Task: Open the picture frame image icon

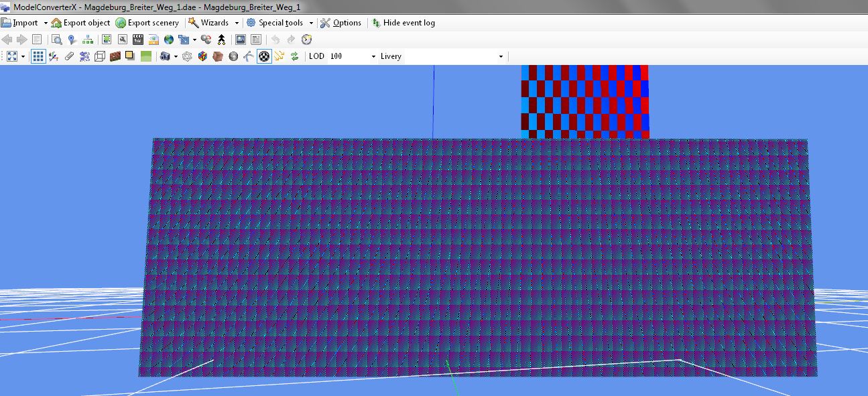Action: pyautogui.click(x=241, y=40)
